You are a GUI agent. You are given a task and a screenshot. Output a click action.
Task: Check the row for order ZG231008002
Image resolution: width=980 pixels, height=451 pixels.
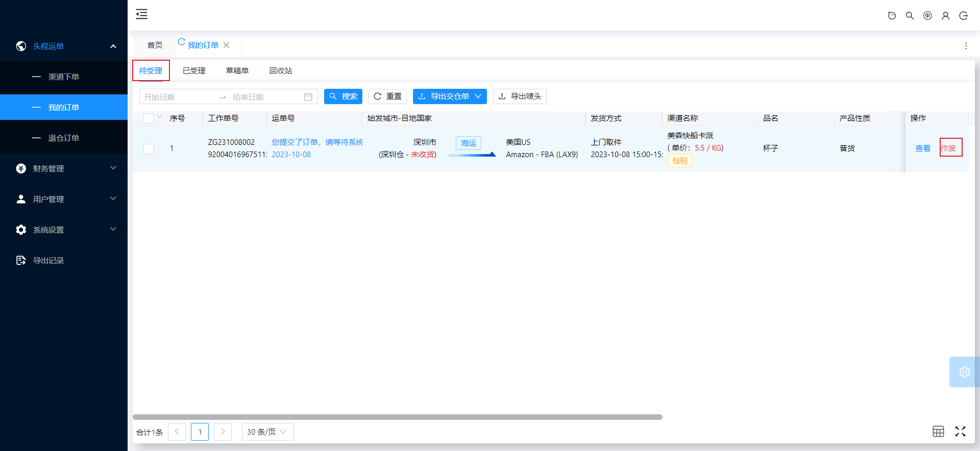(x=149, y=148)
